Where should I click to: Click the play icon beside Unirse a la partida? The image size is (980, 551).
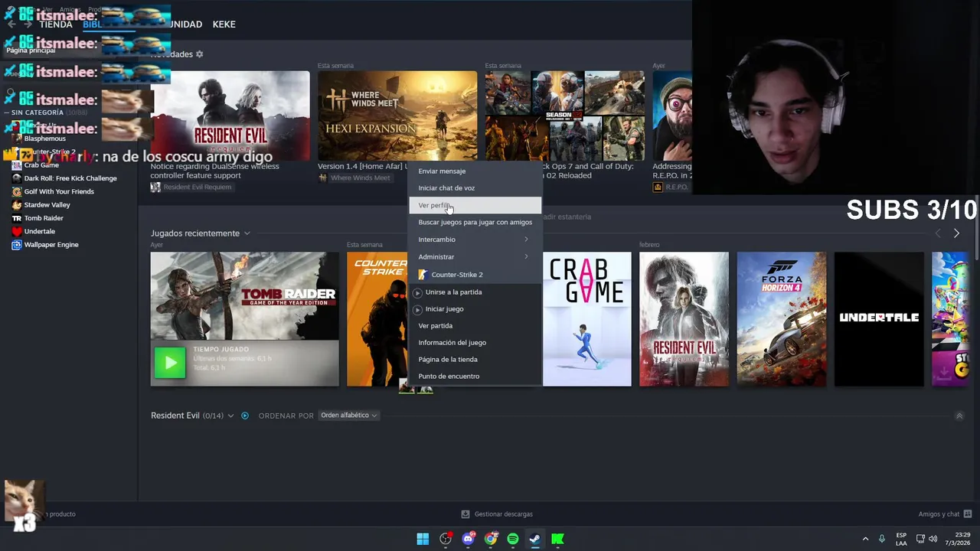417,292
